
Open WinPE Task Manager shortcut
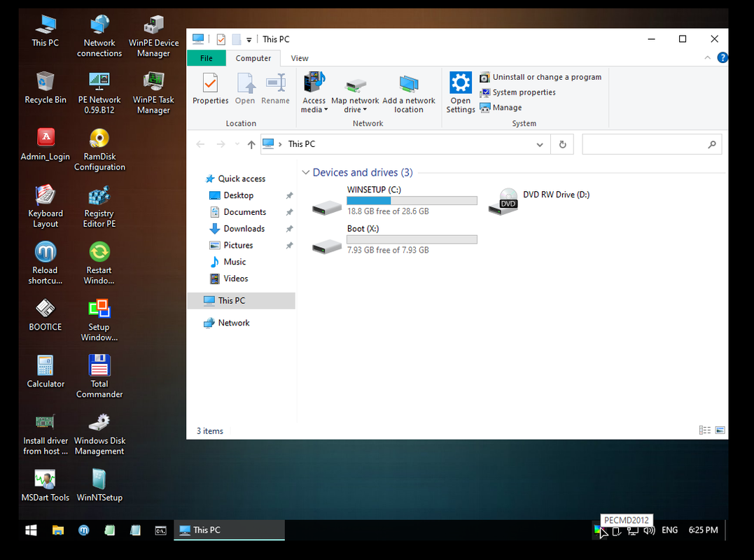153,93
